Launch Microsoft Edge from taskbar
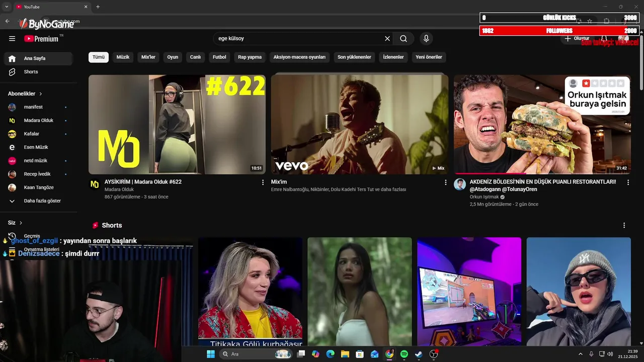Image resolution: width=644 pixels, height=362 pixels. pos(330,354)
